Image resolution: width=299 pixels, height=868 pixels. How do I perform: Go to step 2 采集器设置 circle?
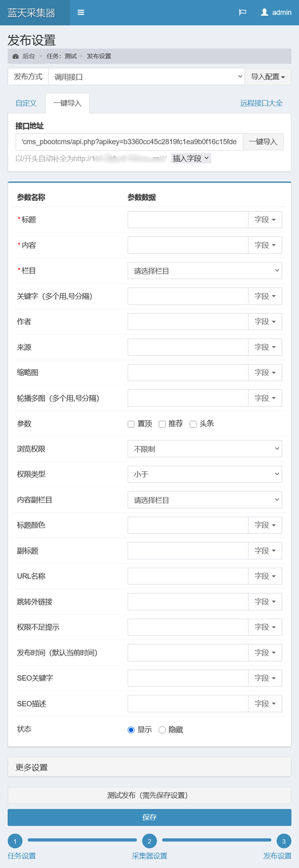click(149, 841)
